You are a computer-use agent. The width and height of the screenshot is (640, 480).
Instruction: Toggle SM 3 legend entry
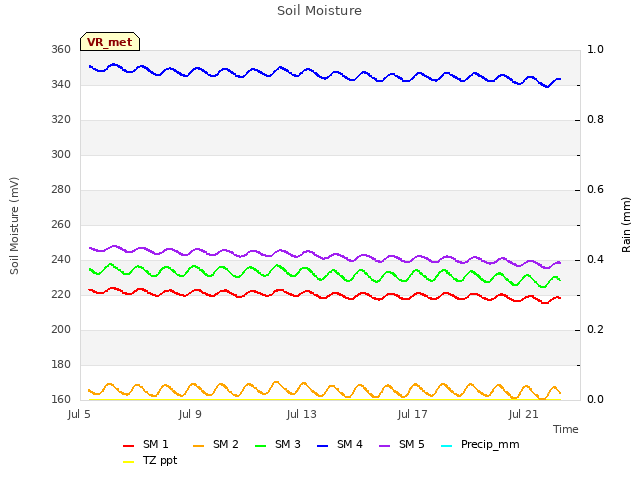coord(278,444)
